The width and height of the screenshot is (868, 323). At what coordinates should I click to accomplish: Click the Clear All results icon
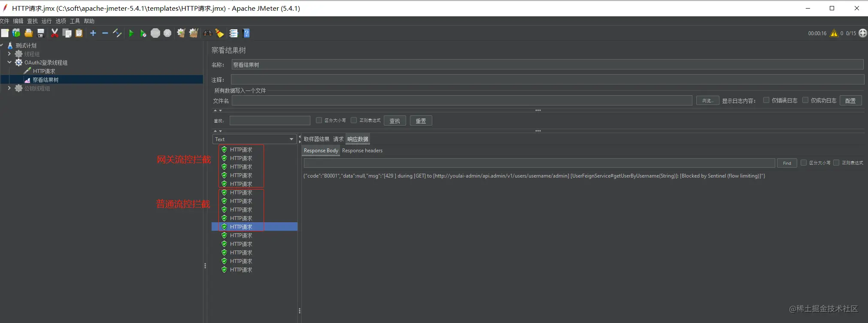tap(194, 33)
